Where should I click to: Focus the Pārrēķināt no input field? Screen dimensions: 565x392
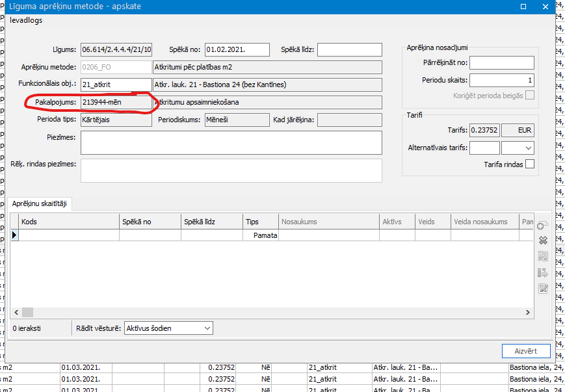(501, 63)
